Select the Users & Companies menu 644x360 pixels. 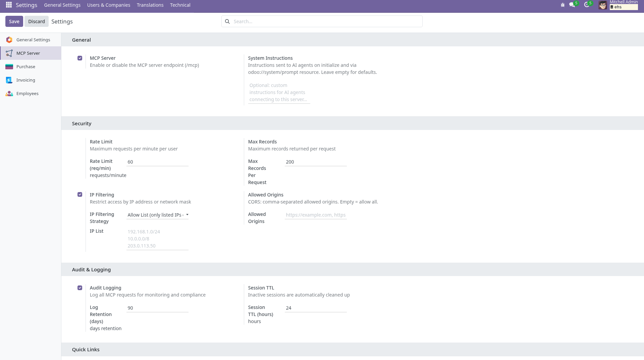(108, 5)
